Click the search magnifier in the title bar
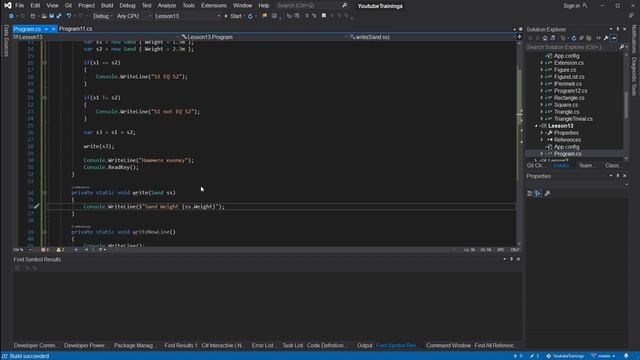This screenshot has width=640, height=360. [344, 6]
